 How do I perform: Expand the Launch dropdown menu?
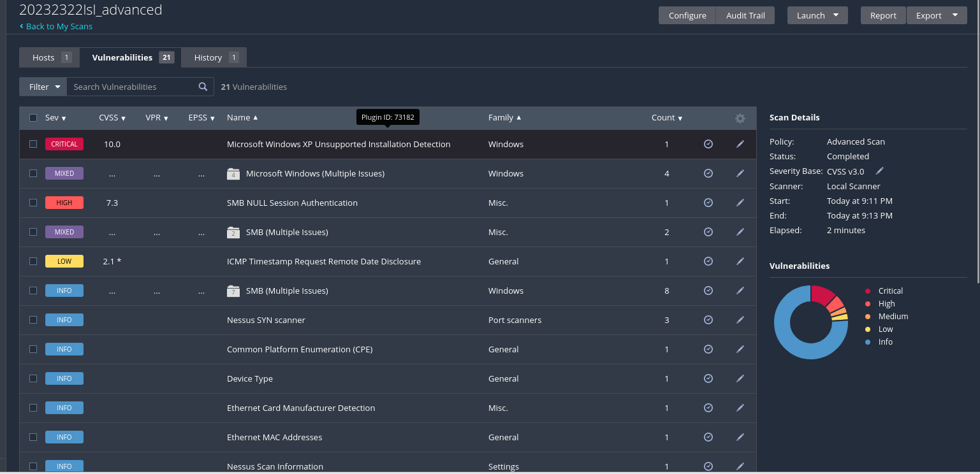point(817,15)
